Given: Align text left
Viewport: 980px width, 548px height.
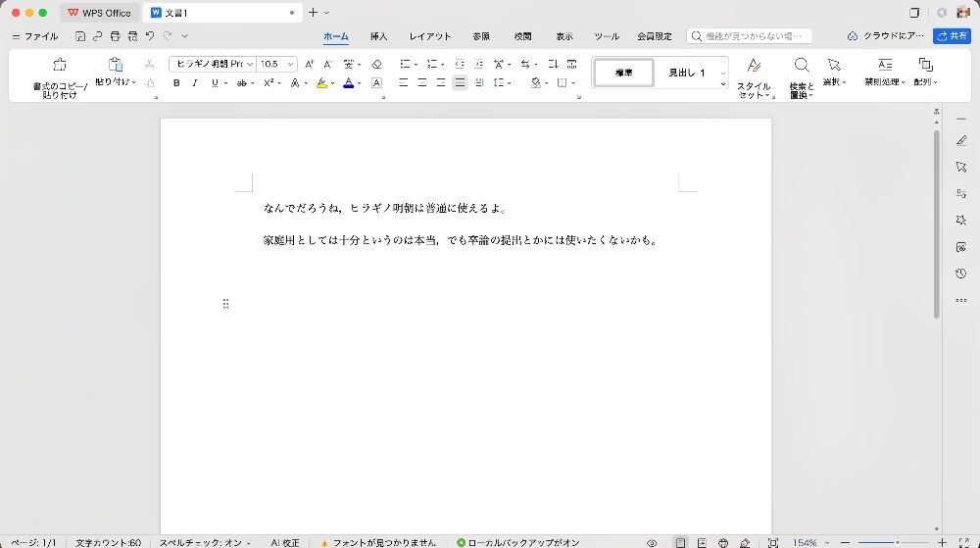Looking at the screenshot, I should pos(403,82).
